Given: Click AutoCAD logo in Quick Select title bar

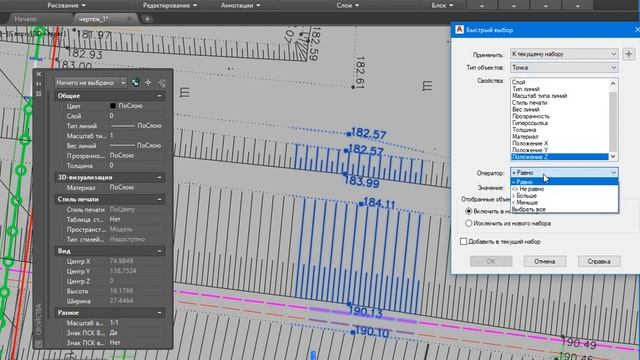Looking at the screenshot, I should (x=459, y=30).
